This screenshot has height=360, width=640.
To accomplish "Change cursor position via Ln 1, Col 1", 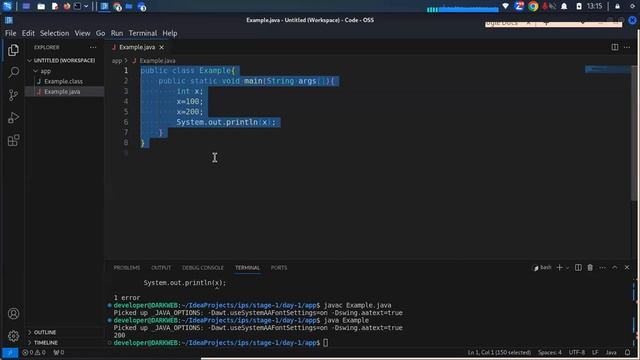I will point(499,352).
